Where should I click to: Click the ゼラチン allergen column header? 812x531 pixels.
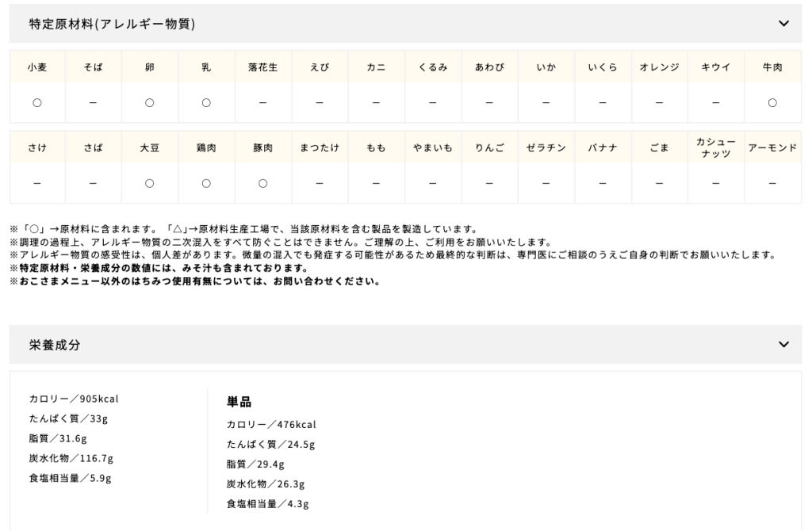546,147
